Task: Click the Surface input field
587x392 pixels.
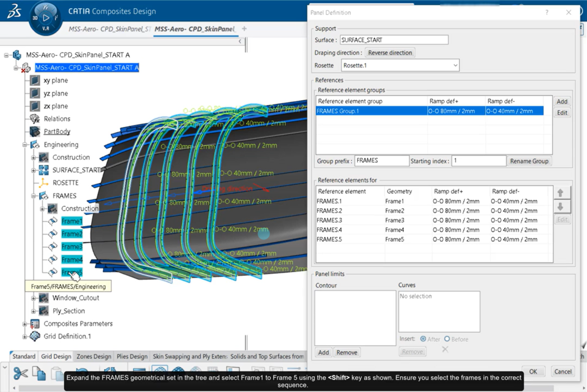Action: pos(394,40)
